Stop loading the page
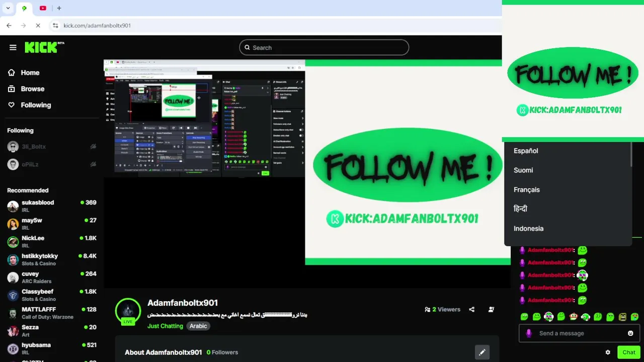644x362 pixels. click(38, 25)
